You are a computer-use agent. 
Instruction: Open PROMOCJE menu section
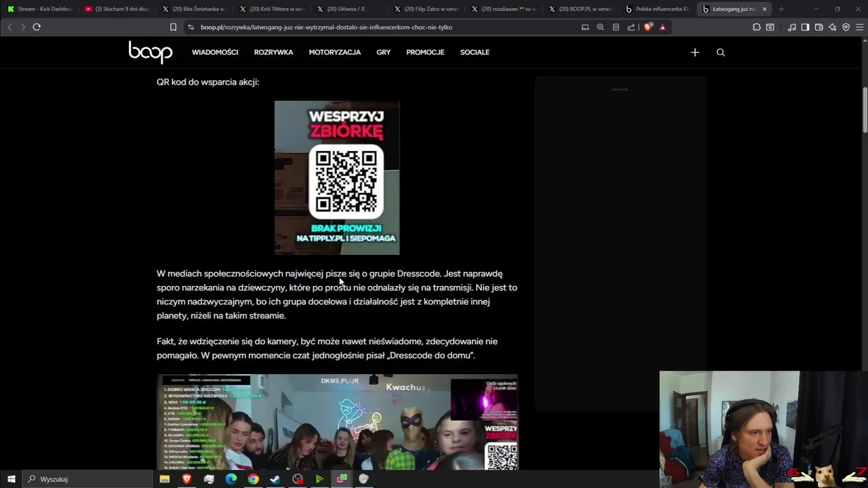(x=425, y=52)
